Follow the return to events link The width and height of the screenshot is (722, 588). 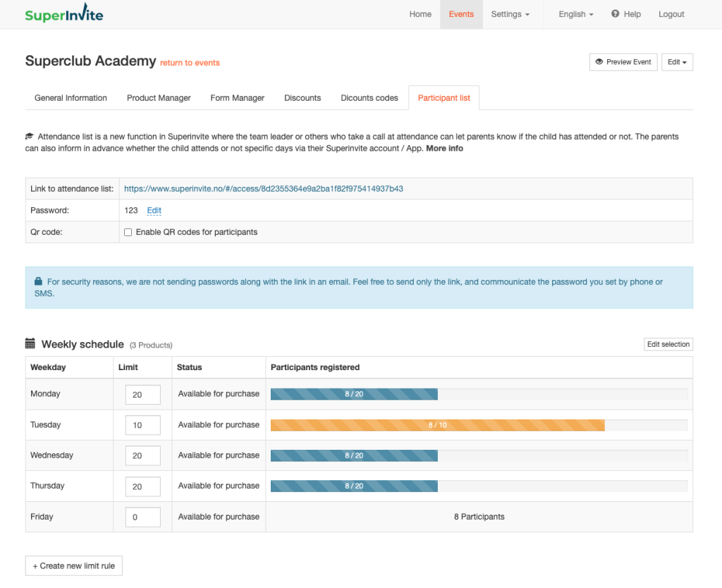[190, 63]
